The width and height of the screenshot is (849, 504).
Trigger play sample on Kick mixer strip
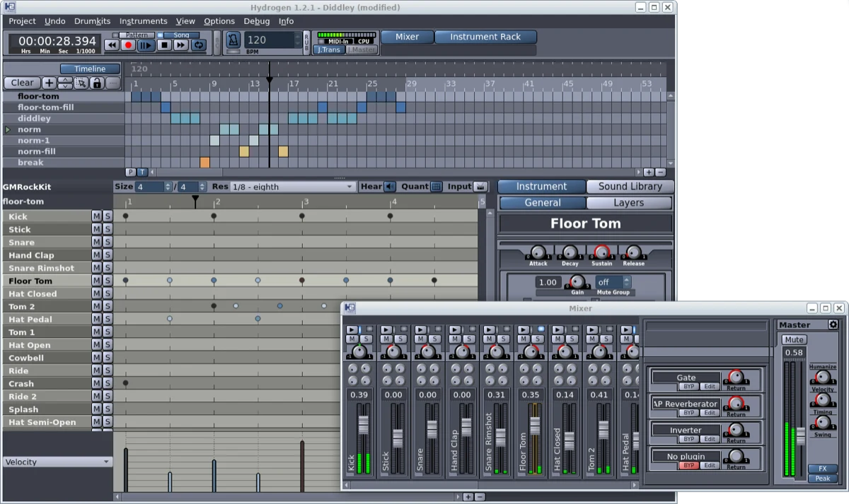click(351, 329)
